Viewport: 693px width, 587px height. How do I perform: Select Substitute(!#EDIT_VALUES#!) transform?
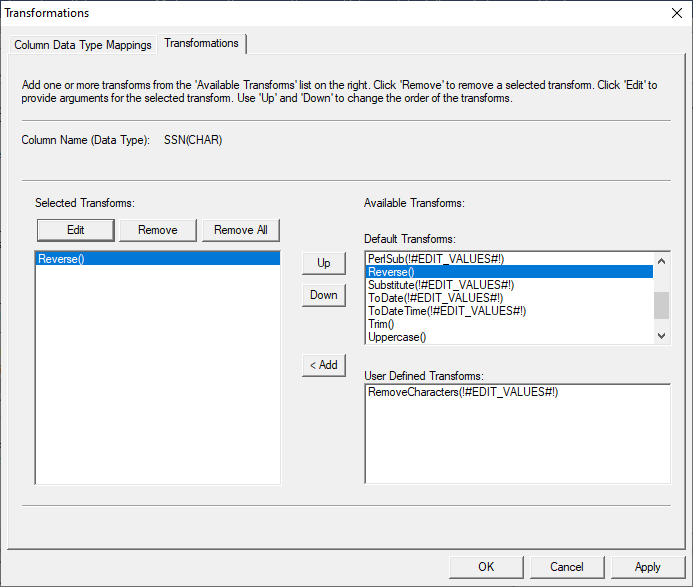(x=510, y=285)
